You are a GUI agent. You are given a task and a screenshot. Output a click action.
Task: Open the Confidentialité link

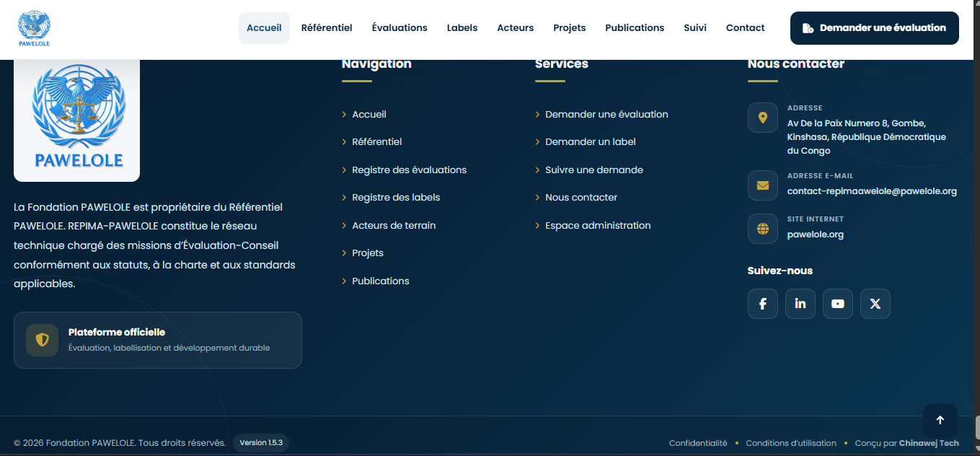(698, 443)
